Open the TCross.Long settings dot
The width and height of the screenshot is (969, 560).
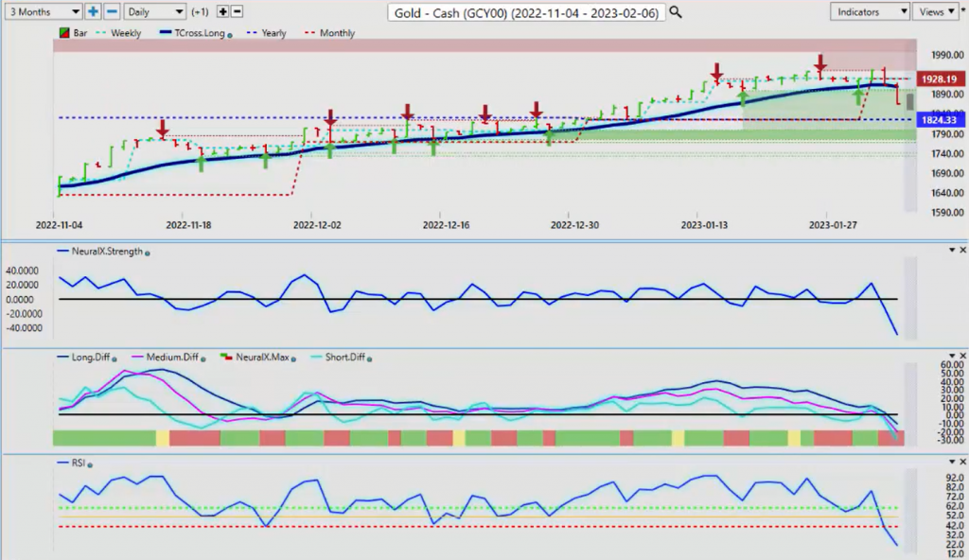pyautogui.click(x=230, y=36)
